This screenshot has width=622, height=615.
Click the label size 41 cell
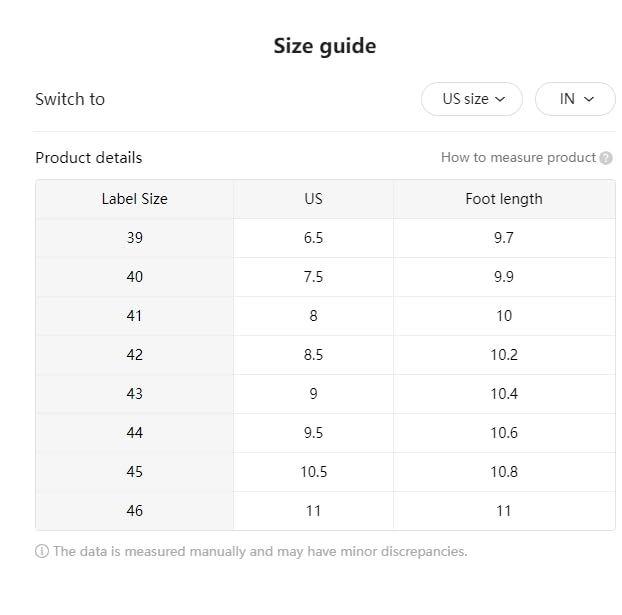point(134,316)
